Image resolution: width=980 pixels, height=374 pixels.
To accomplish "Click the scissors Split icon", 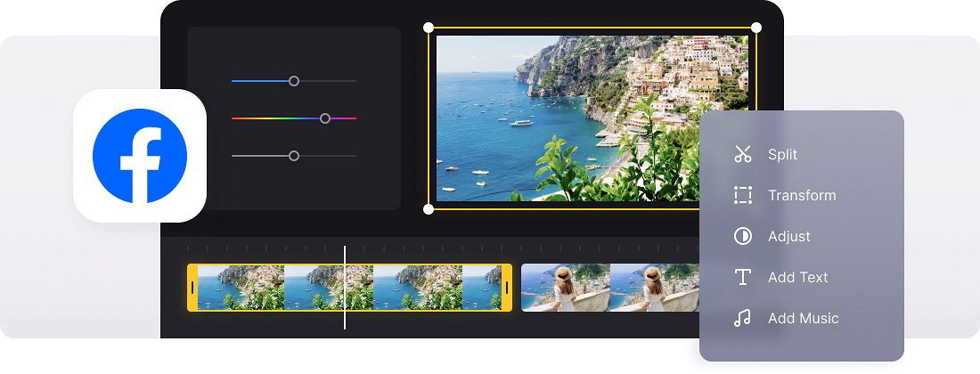I will point(742,154).
